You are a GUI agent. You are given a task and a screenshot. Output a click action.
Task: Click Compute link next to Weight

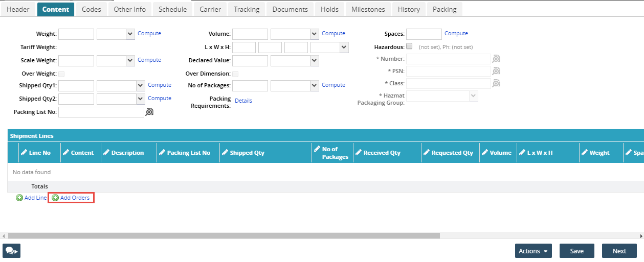[149, 34]
